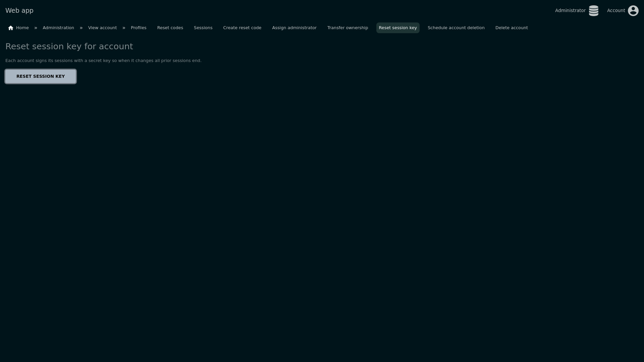Image resolution: width=644 pixels, height=362 pixels.
Task: Click the Account label text
Action: click(616, 11)
